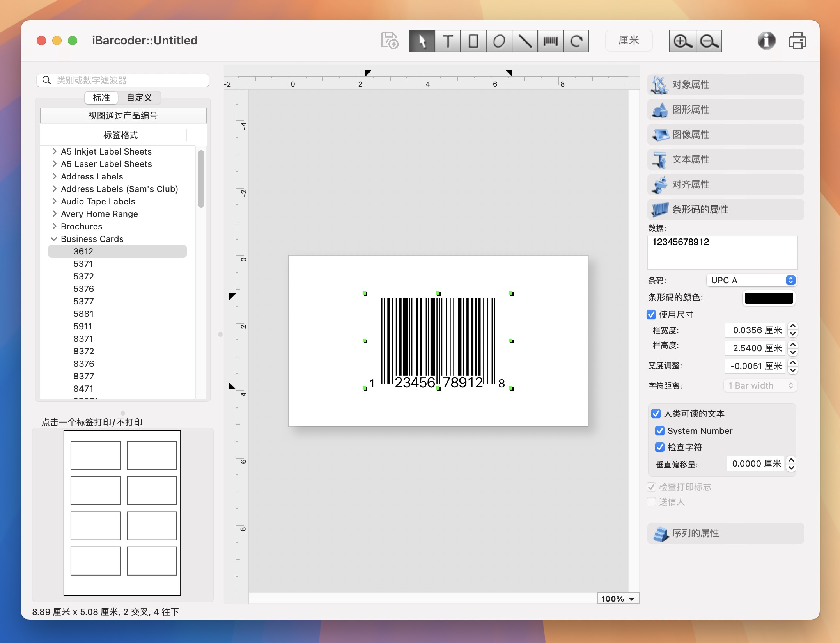Uncheck the System Number option
This screenshot has width=840, height=643.
point(660,431)
